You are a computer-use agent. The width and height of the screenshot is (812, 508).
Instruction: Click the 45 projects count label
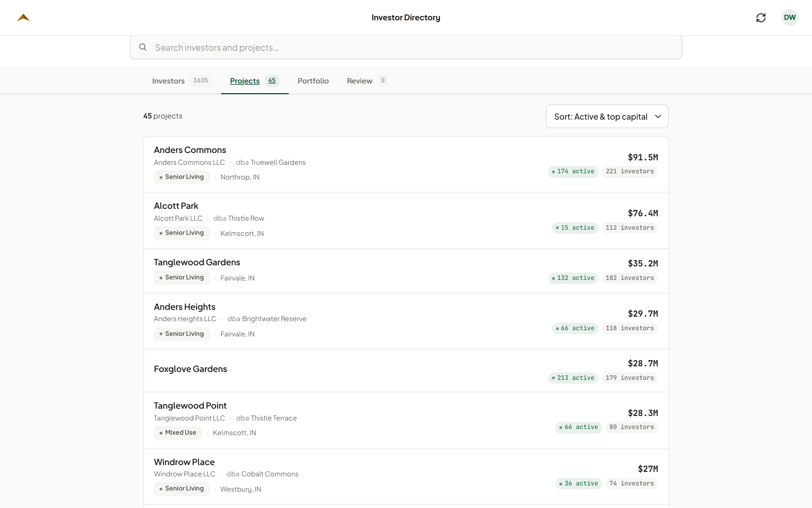pyautogui.click(x=163, y=116)
